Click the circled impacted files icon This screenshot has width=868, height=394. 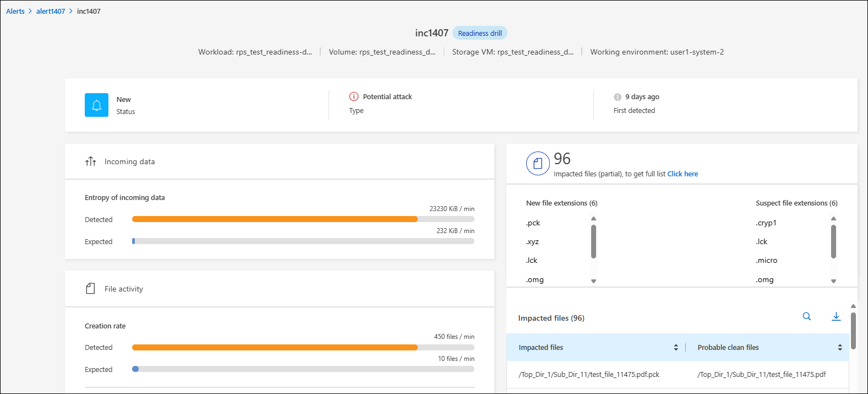[538, 164]
